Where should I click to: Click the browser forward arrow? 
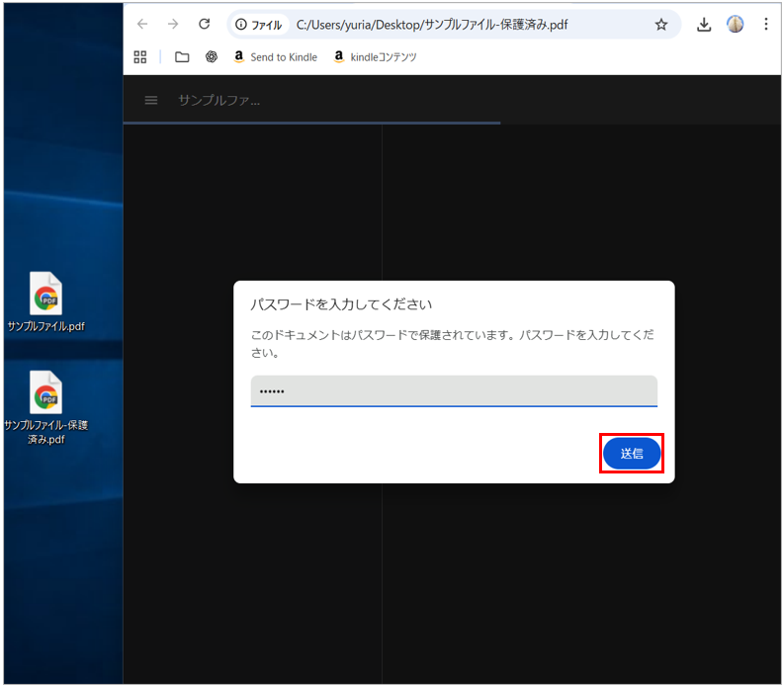[173, 25]
